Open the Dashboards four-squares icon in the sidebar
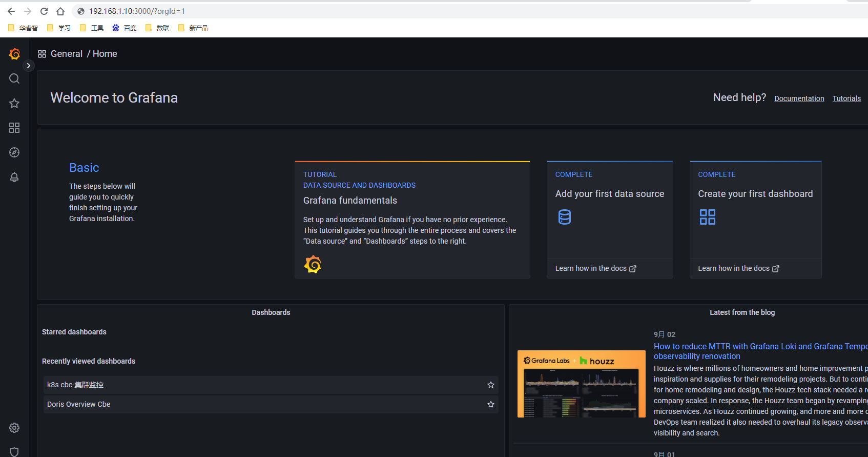 [x=14, y=128]
